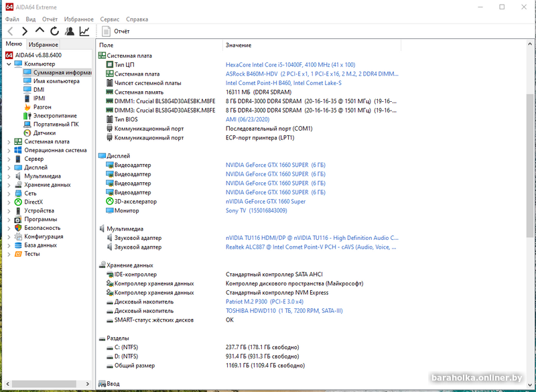Click the Сервер tree icon

pos(18,159)
